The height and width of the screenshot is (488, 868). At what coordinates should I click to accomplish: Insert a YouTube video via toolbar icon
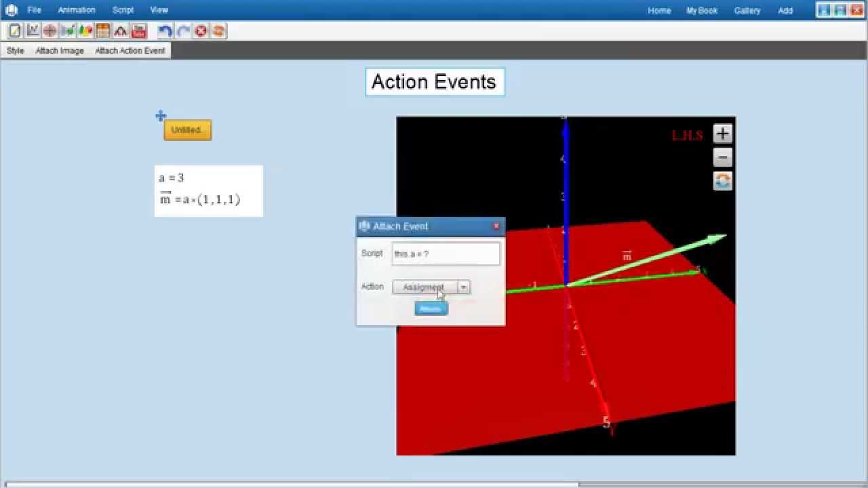[139, 30]
